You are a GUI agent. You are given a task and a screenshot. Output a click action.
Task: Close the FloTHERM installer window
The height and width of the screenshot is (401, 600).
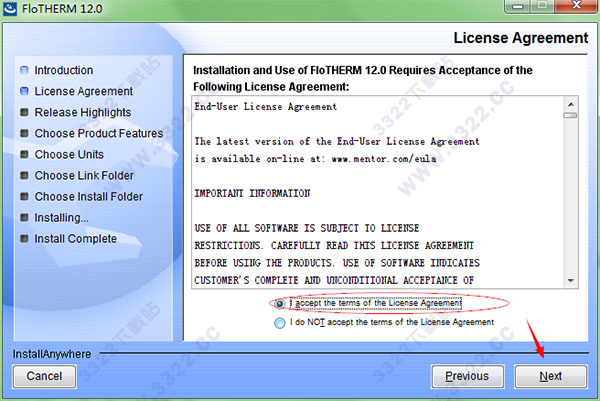(x=576, y=6)
